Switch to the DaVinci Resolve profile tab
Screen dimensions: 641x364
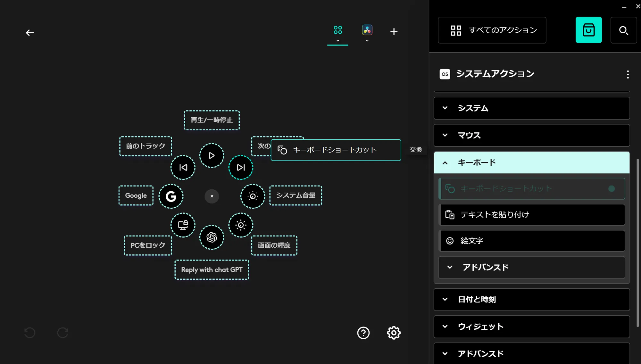(x=367, y=30)
